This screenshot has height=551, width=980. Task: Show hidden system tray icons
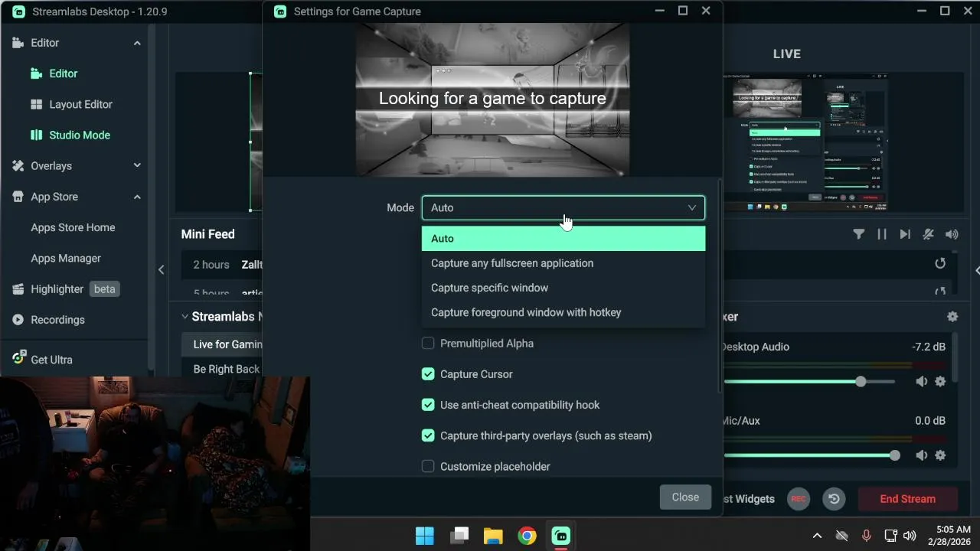click(817, 536)
